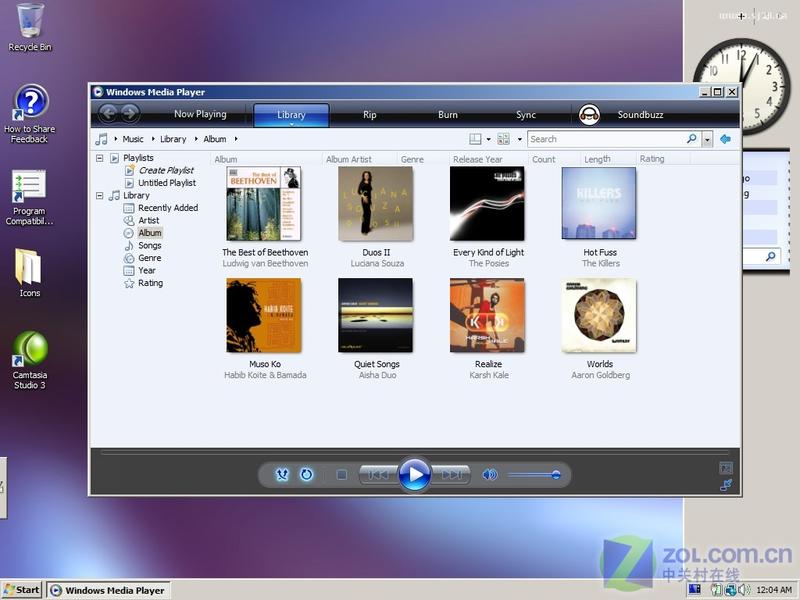
Task: Select Quiet Songs album cover
Action: [x=376, y=315]
